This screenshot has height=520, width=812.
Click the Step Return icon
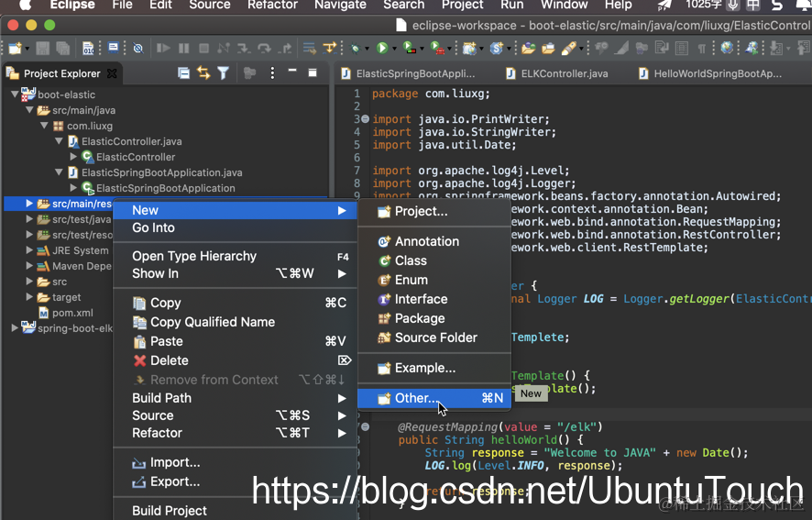[x=285, y=49]
